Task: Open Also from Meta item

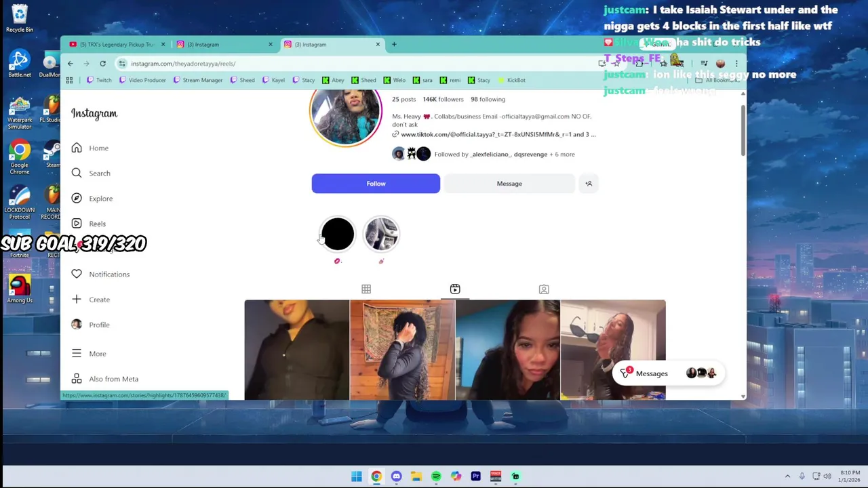Action: point(104,379)
